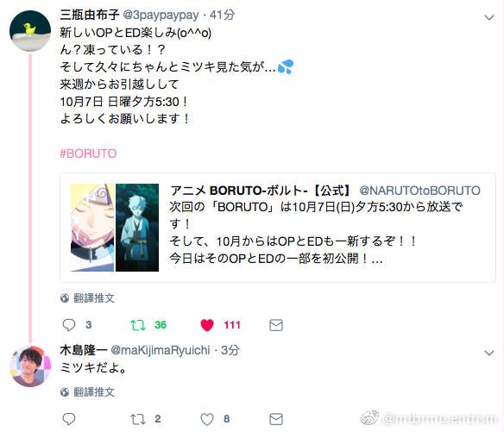504x432 pixels.
Task: Click 翻譯推文 under the first tweet
Action: click(x=94, y=298)
